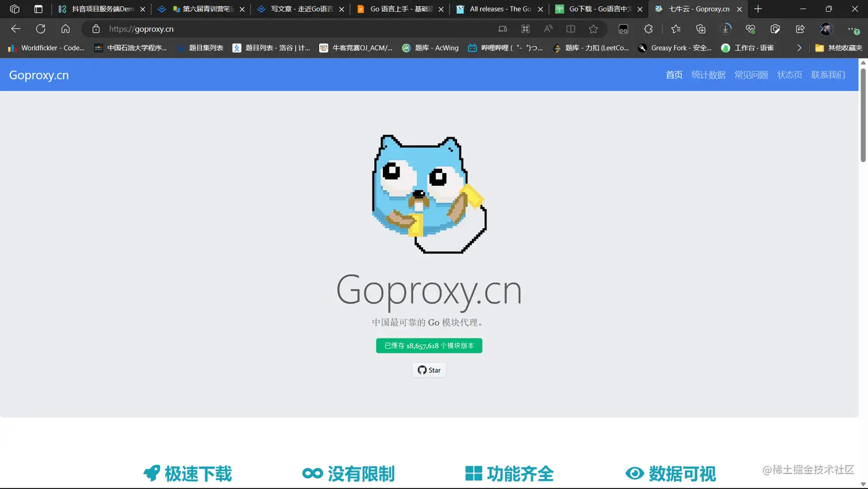Start Read aloud from address bar
Screen dimensions: 868x489
548,29
